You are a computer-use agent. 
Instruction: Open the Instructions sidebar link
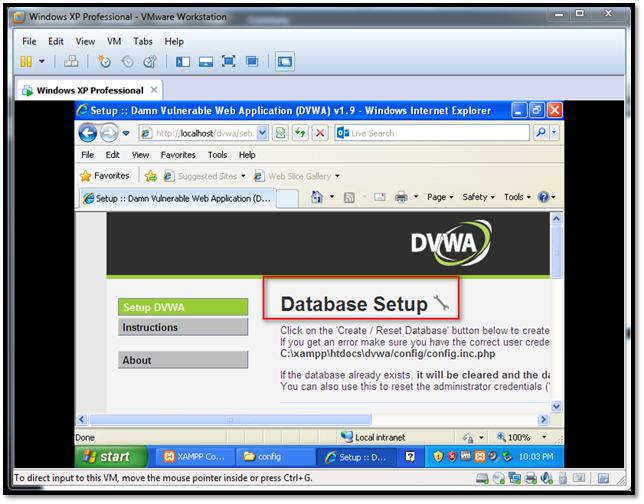coord(183,327)
